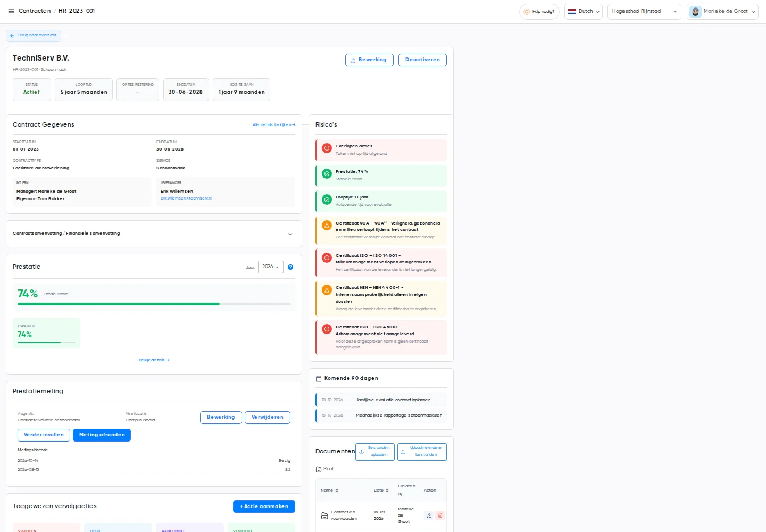This screenshot has height=532, width=766.
Task: Open the Bekijk details link under Prestatie
Action: pyautogui.click(x=154, y=360)
